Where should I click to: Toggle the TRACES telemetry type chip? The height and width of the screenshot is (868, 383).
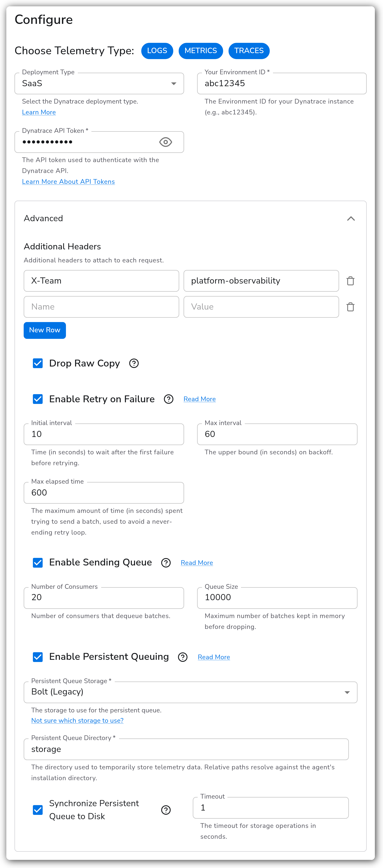click(249, 51)
